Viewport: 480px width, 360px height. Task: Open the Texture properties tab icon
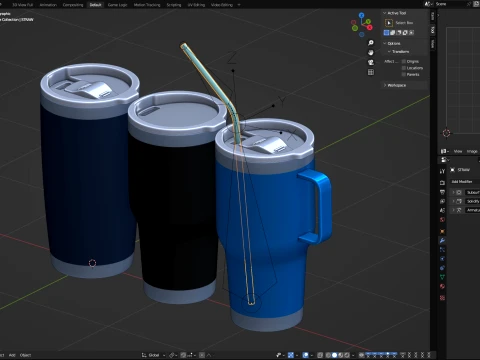(442, 298)
